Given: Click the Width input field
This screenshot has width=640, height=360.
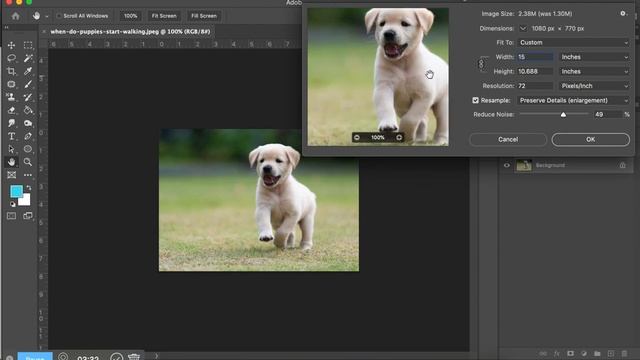Looking at the screenshot, I should pyautogui.click(x=535, y=57).
